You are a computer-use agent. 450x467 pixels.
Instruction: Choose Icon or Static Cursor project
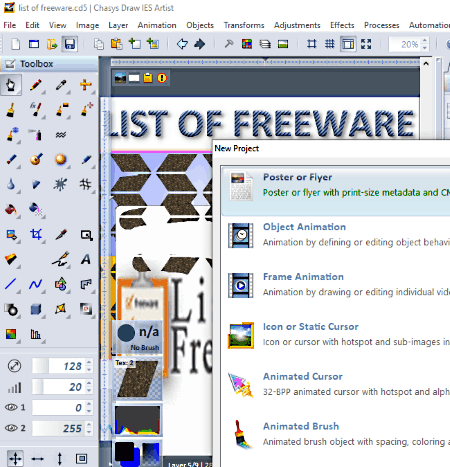point(336,335)
